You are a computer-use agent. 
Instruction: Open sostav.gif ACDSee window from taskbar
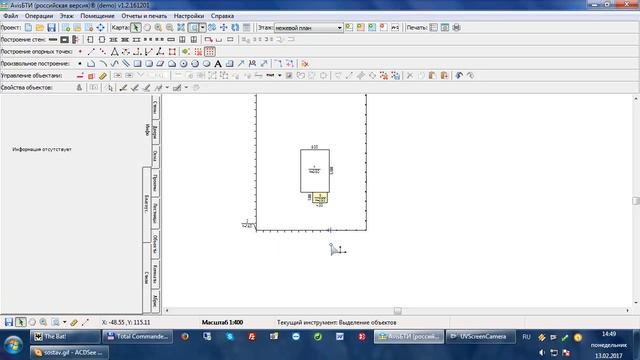pyautogui.click(x=70, y=352)
